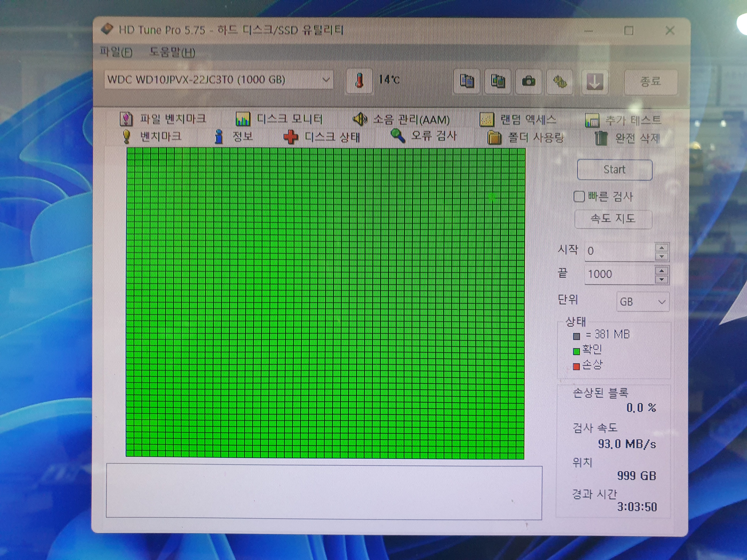Click the file benchmark tab icon
The width and height of the screenshot is (747, 560).
(126, 119)
